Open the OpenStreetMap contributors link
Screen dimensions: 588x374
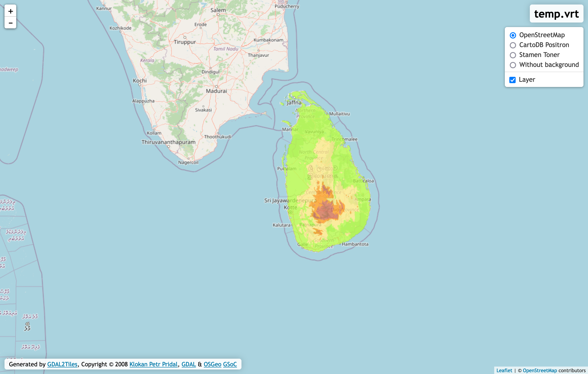tap(540, 370)
